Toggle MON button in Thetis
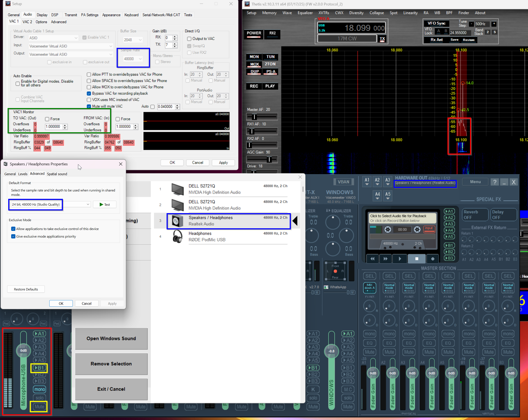The height and width of the screenshot is (420, 528). [254, 57]
